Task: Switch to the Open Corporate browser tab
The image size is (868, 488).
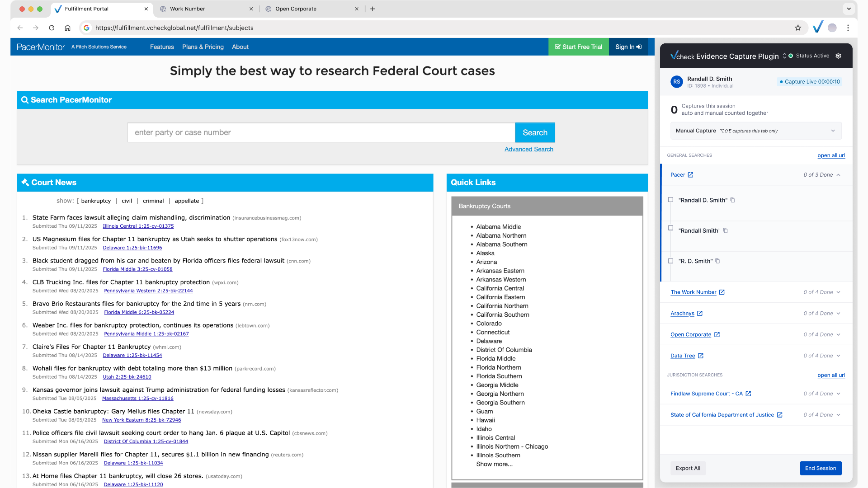Action: coord(312,9)
